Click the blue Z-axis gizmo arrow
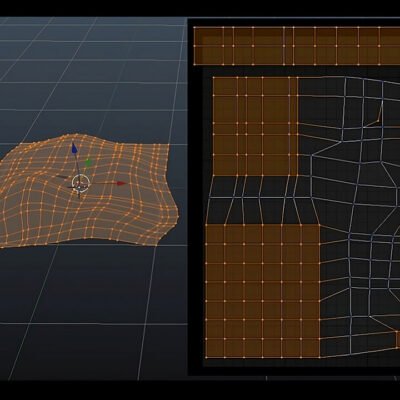This screenshot has width=400, height=400. tap(74, 148)
